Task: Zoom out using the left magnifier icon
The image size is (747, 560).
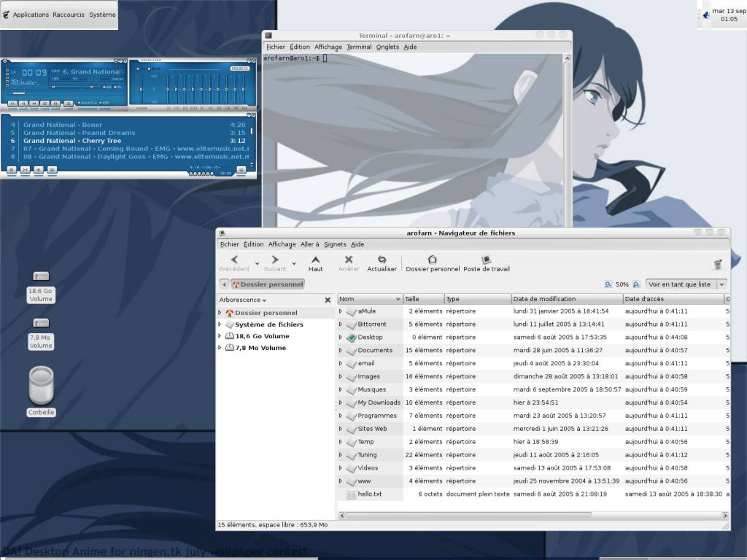Action: click(x=608, y=284)
